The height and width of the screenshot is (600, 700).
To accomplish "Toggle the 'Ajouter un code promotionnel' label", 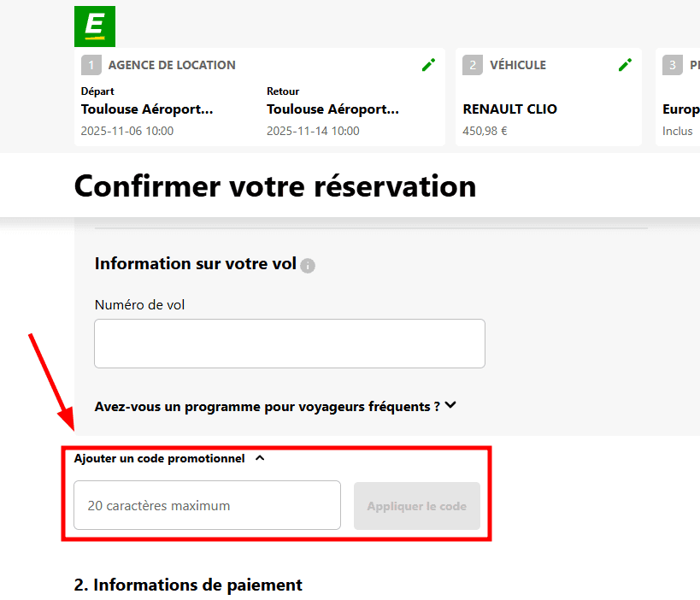I will tap(159, 459).
